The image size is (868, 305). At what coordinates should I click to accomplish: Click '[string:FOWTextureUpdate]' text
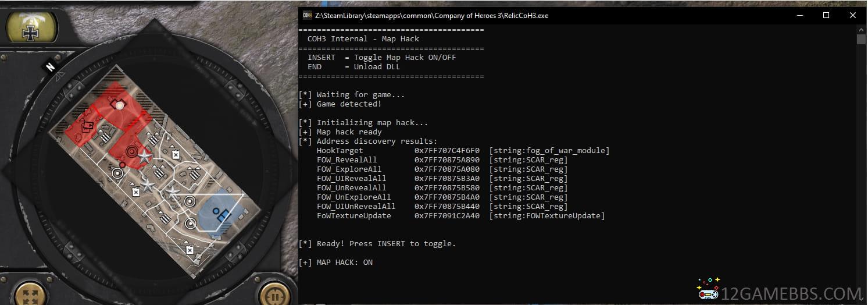pyautogui.click(x=547, y=216)
